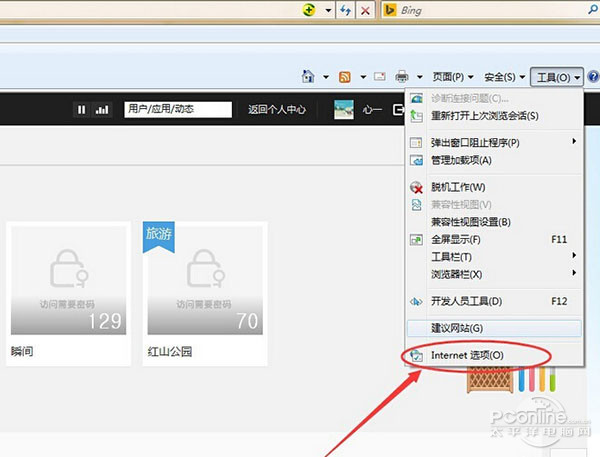Image resolution: width=600 pixels, height=457 pixels.
Task: Toggle 脱机工作(W) option
Action: 494,187
